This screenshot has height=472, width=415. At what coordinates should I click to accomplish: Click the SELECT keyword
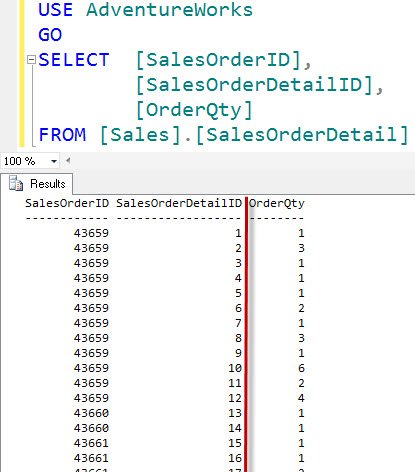point(74,60)
